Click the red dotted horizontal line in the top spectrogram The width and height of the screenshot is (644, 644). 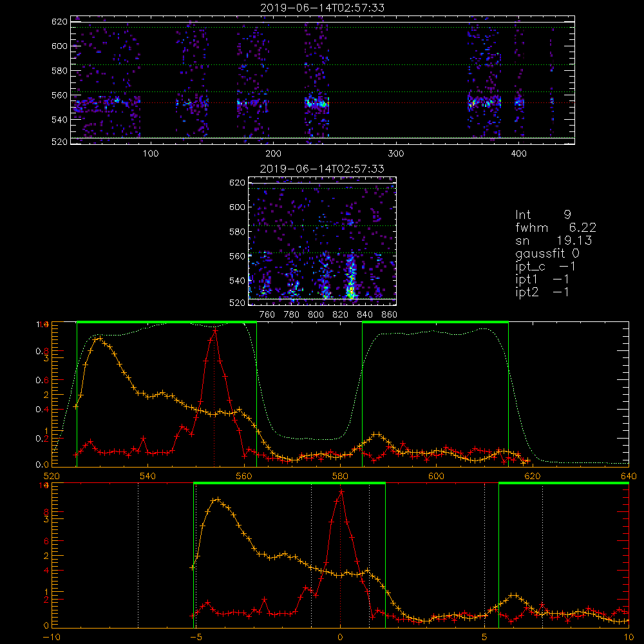click(323, 103)
